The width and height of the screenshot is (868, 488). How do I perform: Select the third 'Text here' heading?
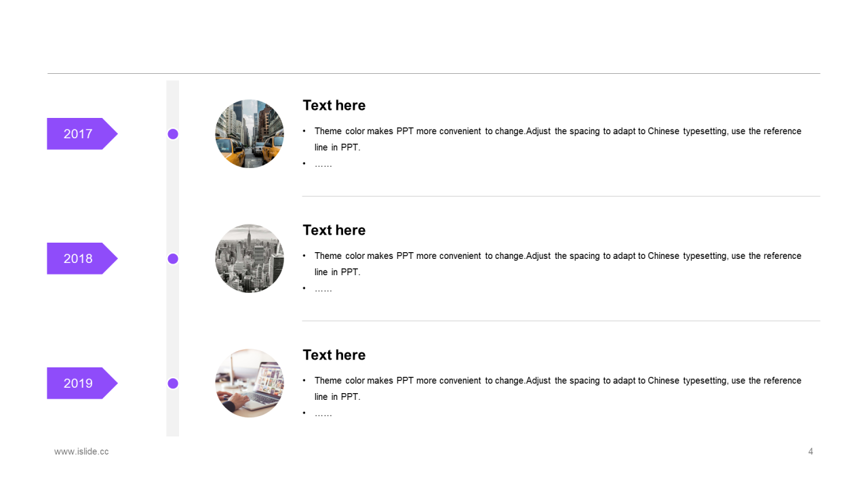click(334, 354)
